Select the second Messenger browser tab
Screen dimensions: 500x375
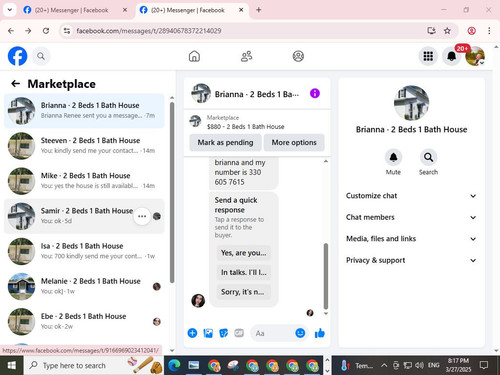click(x=192, y=10)
